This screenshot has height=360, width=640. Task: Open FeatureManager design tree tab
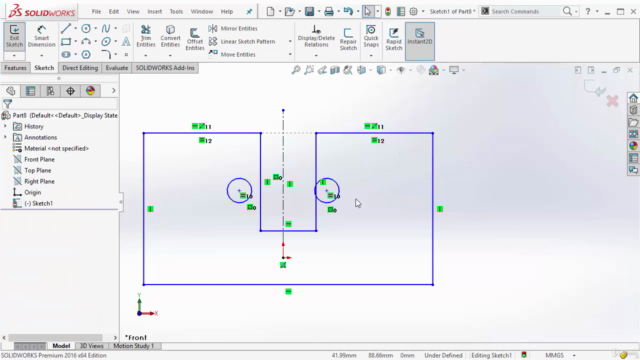pos(11,91)
